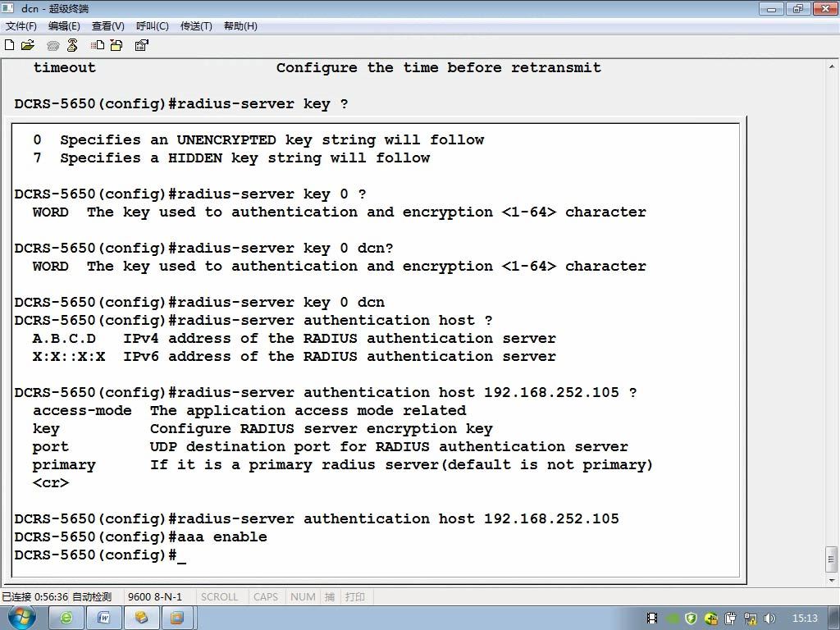Click the NUM status indicator
The height and width of the screenshot is (630, 840).
tap(303, 597)
